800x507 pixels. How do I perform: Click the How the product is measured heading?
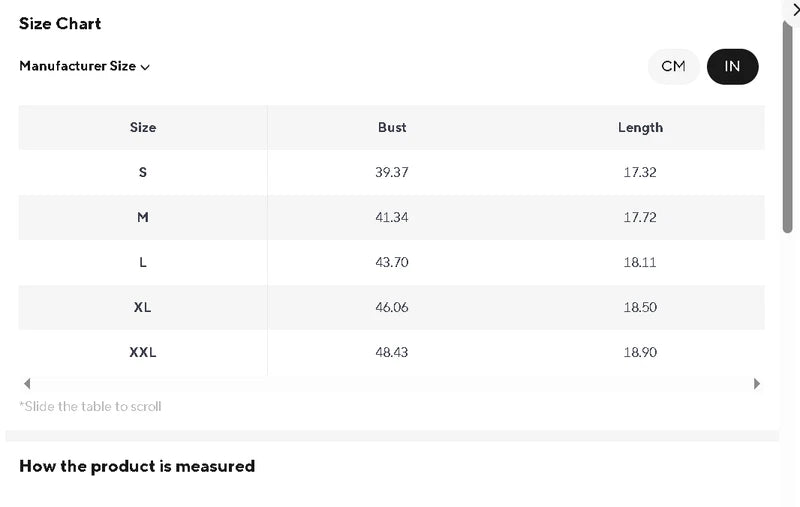[x=137, y=466]
